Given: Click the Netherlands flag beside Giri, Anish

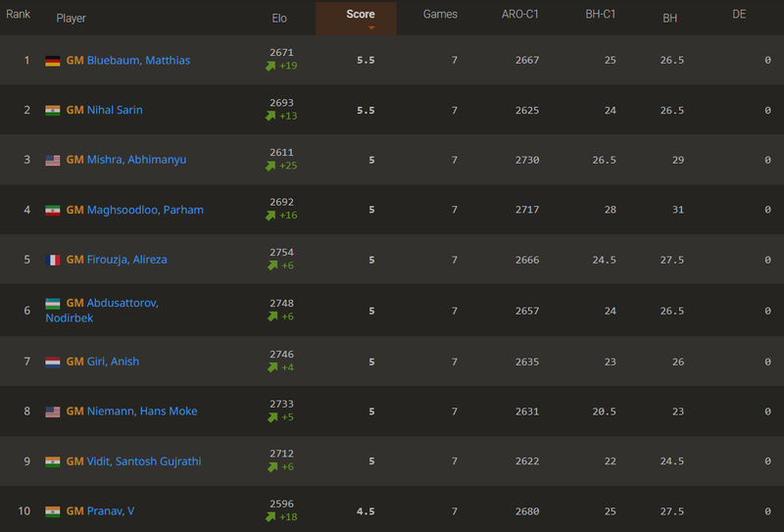Looking at the screenshot, I should pyautogui.click(x=53, y=362).
